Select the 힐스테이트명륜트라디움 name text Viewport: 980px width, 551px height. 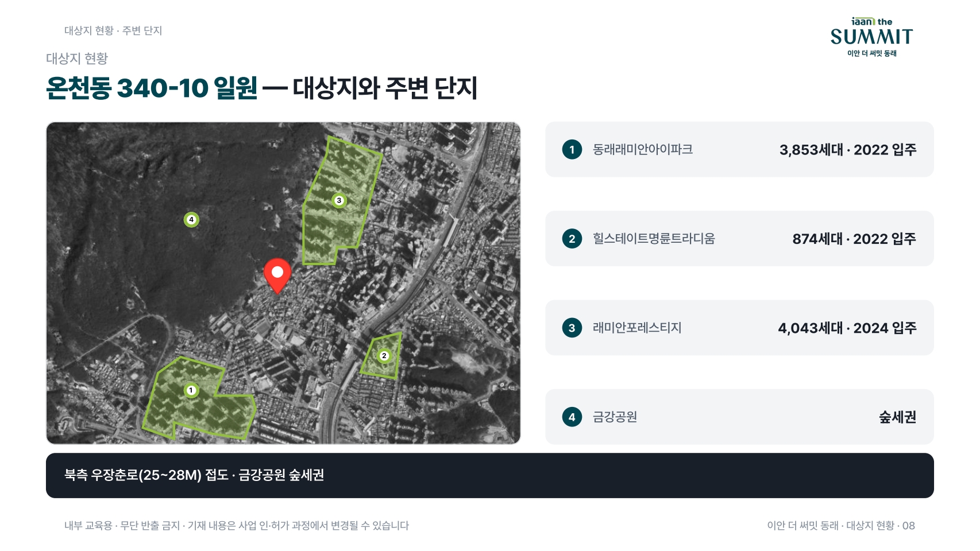pos(654,238)
